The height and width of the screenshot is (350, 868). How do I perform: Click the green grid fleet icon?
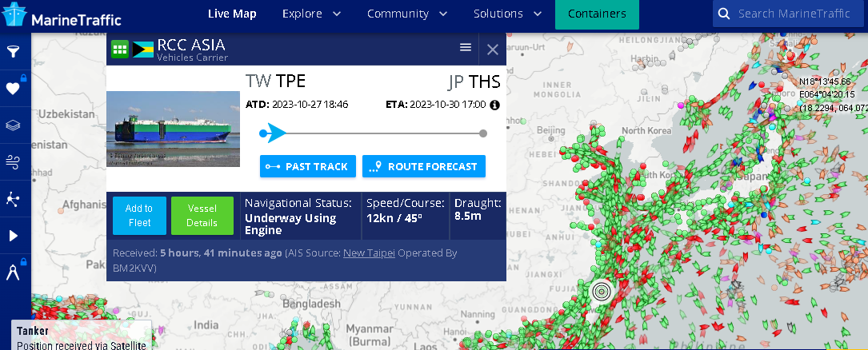coord(119,50)
